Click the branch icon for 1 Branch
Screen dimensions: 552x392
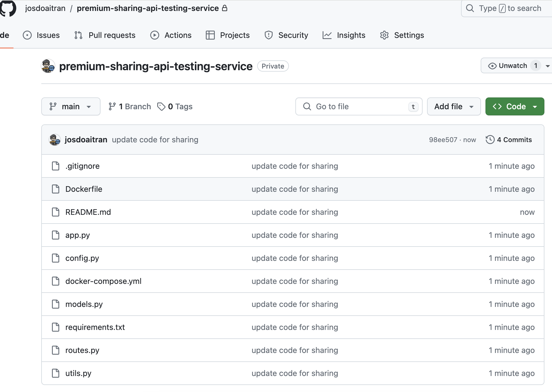(x=112, y=106)
